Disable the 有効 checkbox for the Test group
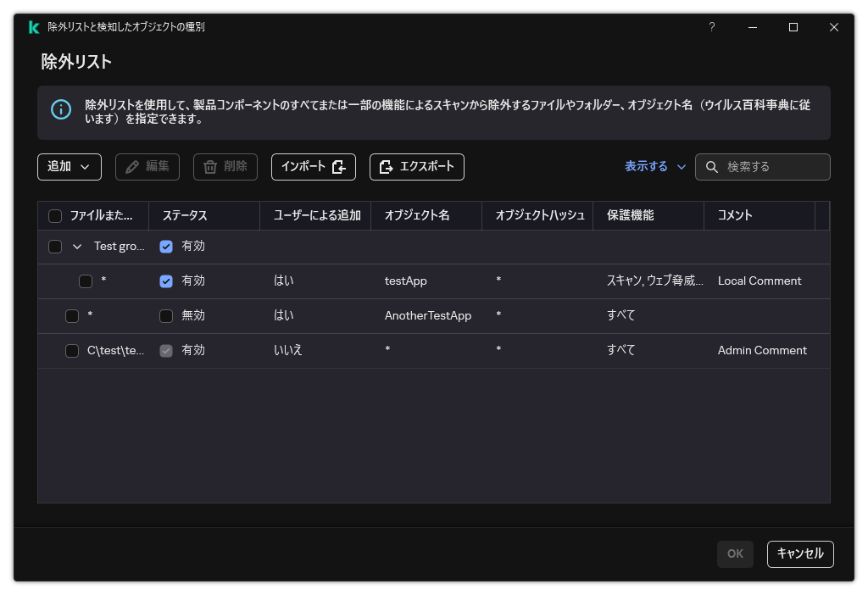868x595 pixels. (166, 246)
